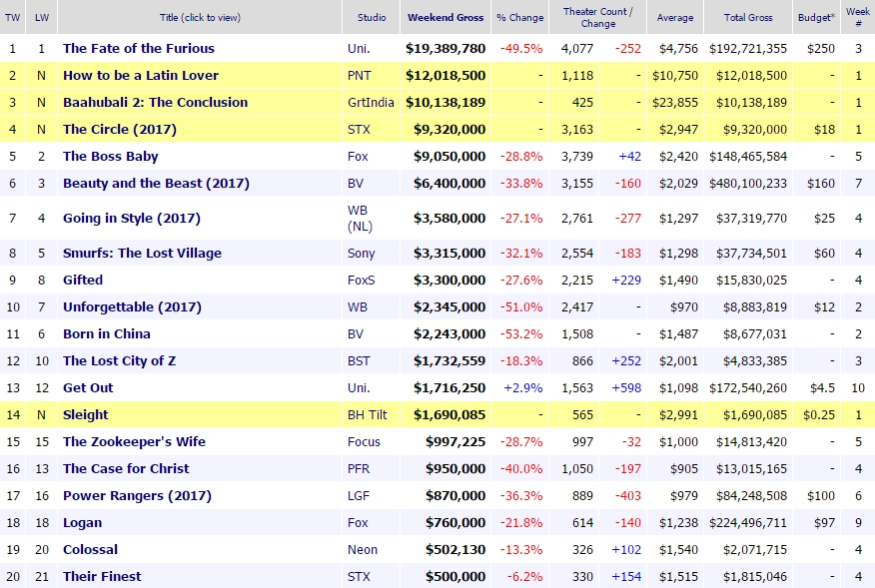Select the $9,050,000 weekend gross value
This screenshot has height=588, width=875.
tap(449, 156)
